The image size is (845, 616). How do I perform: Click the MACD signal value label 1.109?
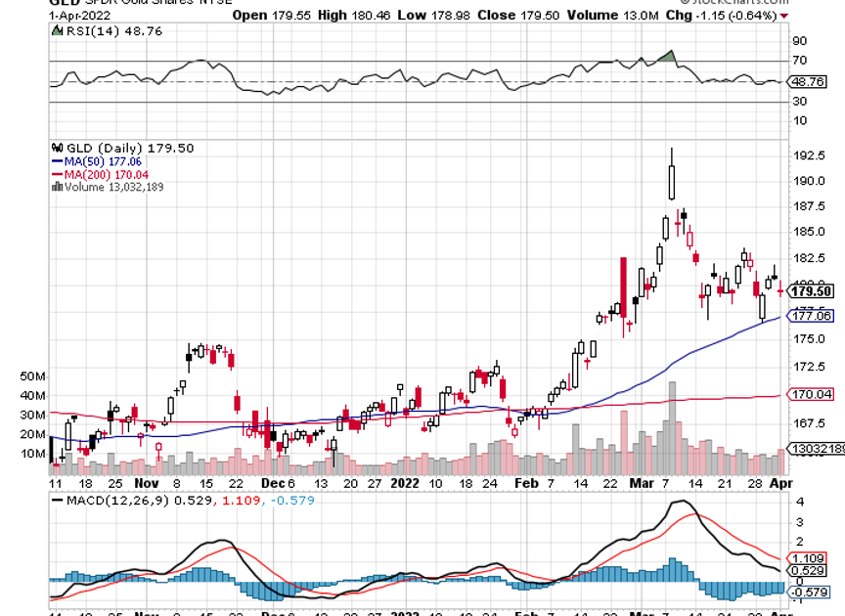[x=808, y=558]
